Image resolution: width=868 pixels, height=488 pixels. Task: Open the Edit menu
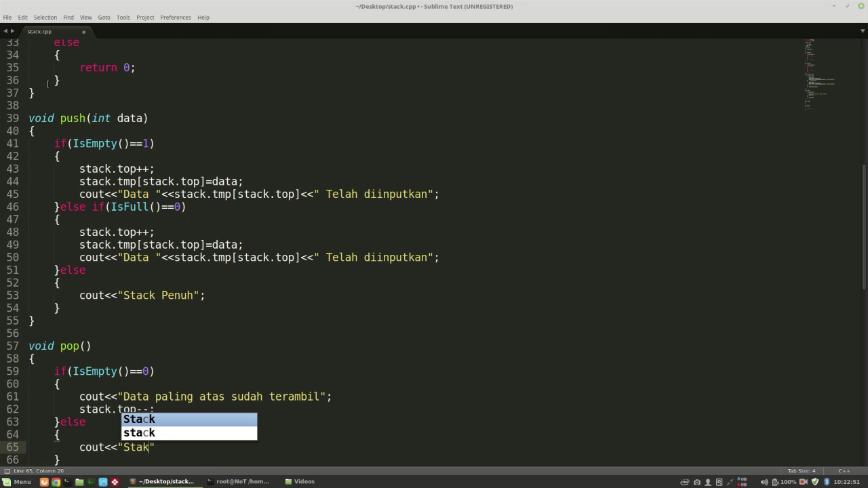(22, 17)
